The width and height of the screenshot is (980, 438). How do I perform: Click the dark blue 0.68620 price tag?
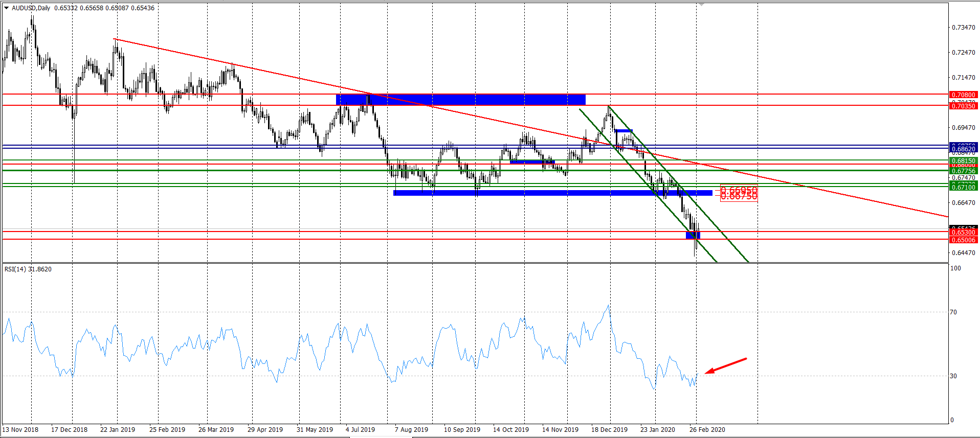(x=963, y=149)
